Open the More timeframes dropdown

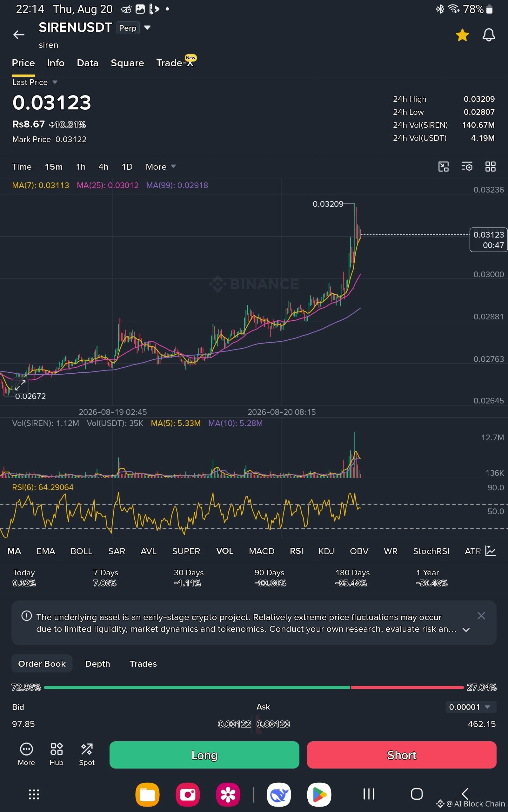[x=161, y=167]
